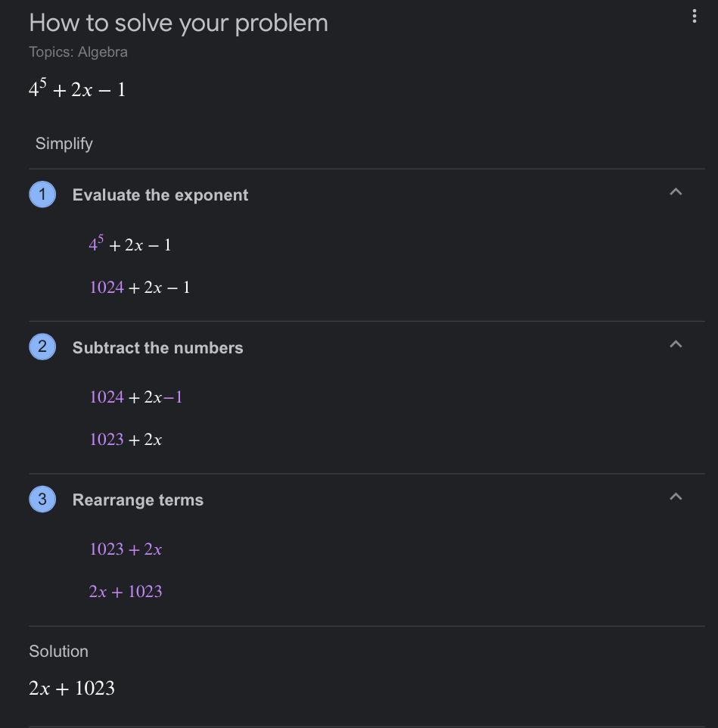Click the original expression under the title

point(77,89)
